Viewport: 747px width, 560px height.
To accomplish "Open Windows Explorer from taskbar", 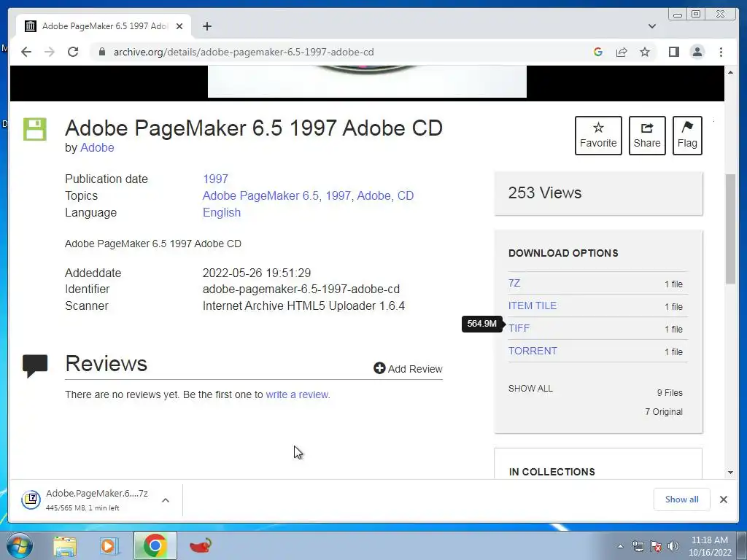I will point(65,545).
